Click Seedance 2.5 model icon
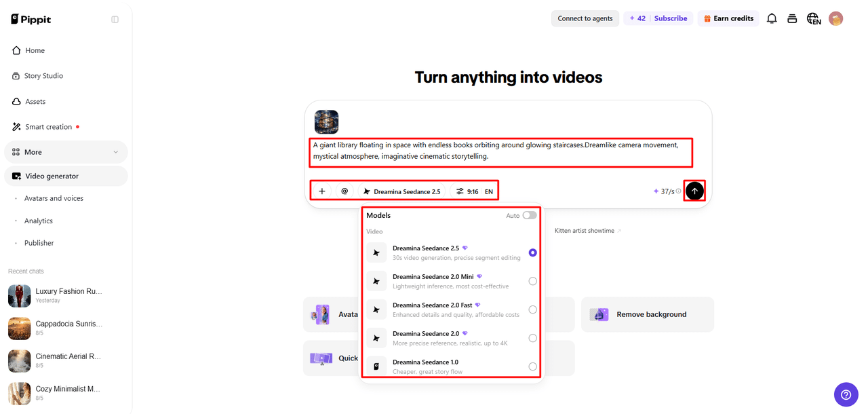The image size is (868, 414). pos(376,252)
